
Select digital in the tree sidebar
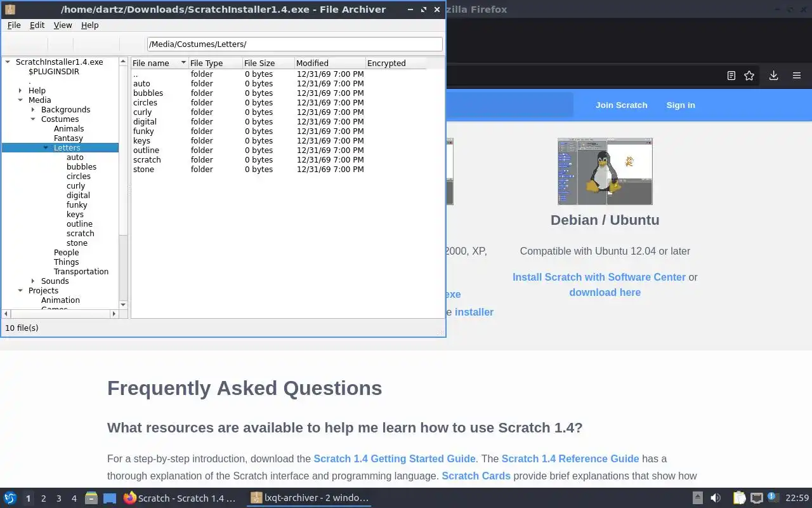[x=78, y=195]
